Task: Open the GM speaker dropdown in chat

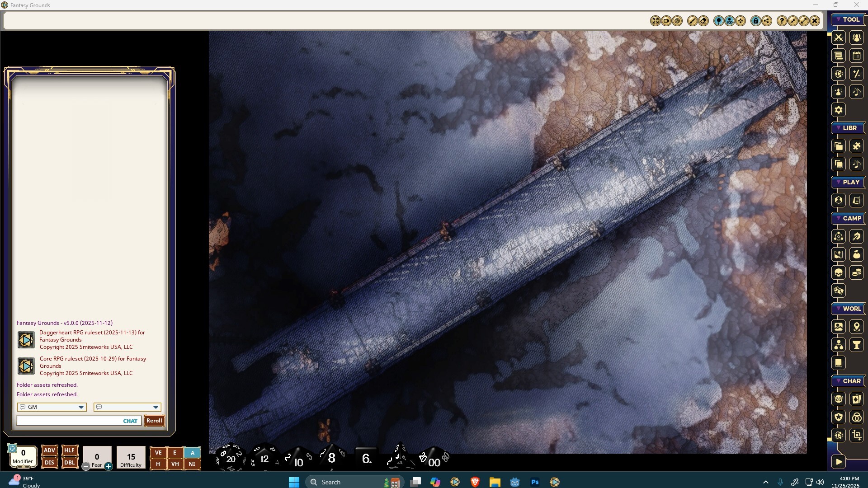Action: pos(52,407)
